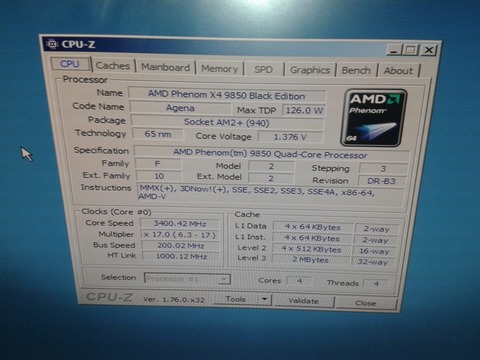The width and height of the screenshot is (480, 360).
Task: Switch to the CPU tab
Action: pyautogui.click(x=70, y=64)
